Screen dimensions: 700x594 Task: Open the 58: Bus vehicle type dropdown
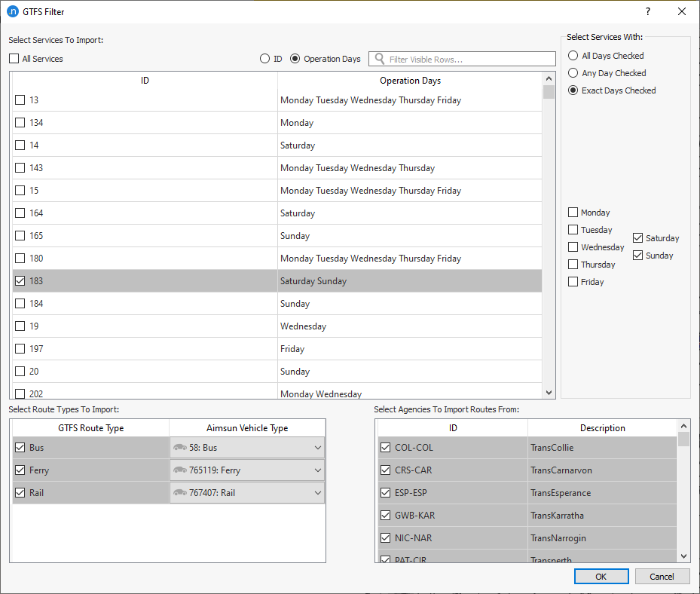[316, 449]
